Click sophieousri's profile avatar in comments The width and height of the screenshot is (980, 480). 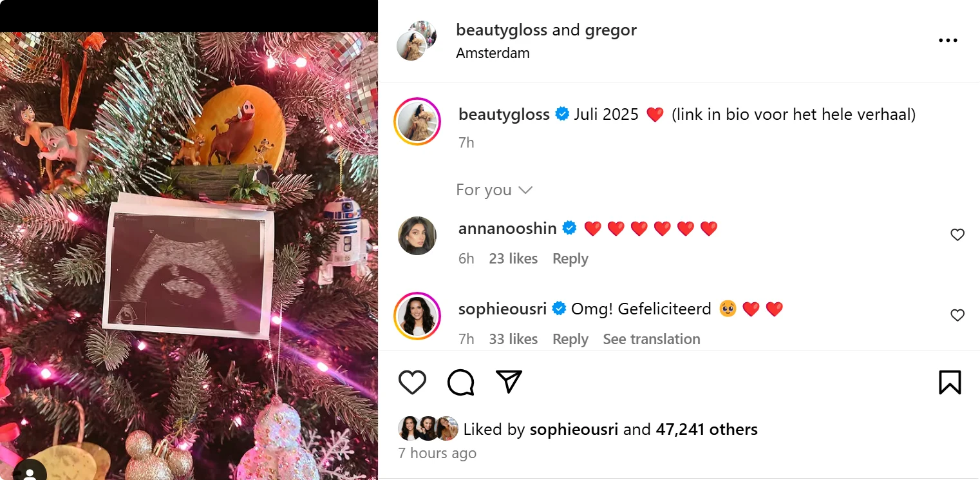(417, 316)
